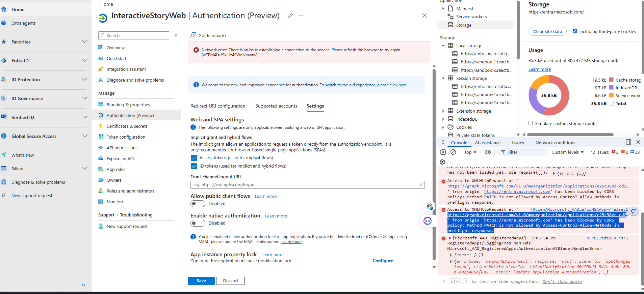Switch to the Supported accounts tab
Image resolution: width=644 pixels, height=294 pixels.
click(276, 106)
